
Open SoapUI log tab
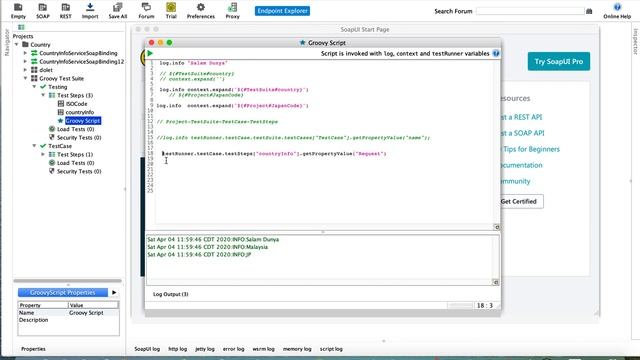pos(147,349)
